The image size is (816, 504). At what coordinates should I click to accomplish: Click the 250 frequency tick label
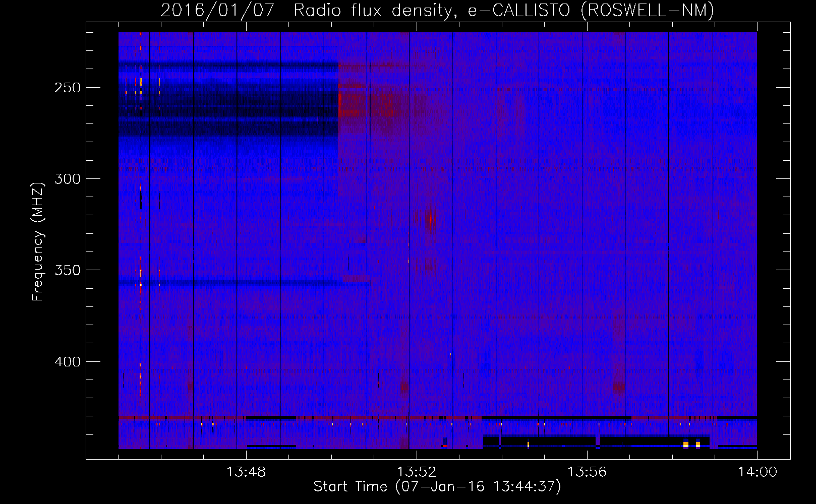click(x=68, y=88)
